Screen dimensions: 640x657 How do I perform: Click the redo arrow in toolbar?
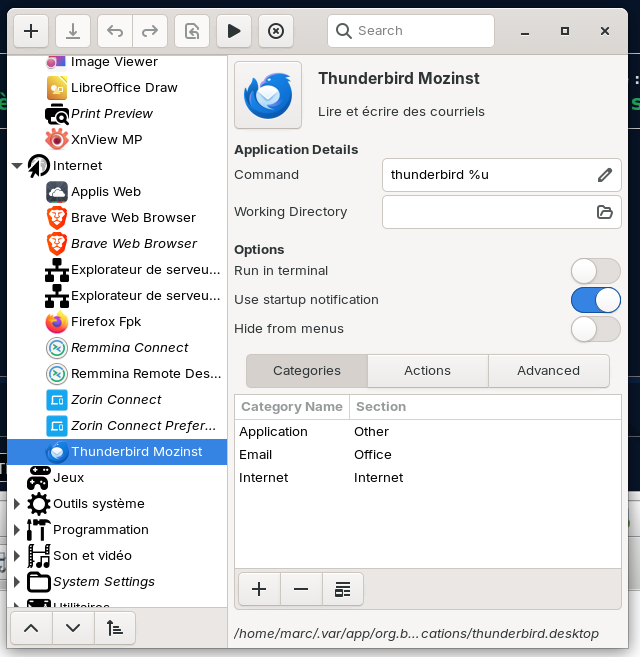pyautogui.click(x=150, y=31)
